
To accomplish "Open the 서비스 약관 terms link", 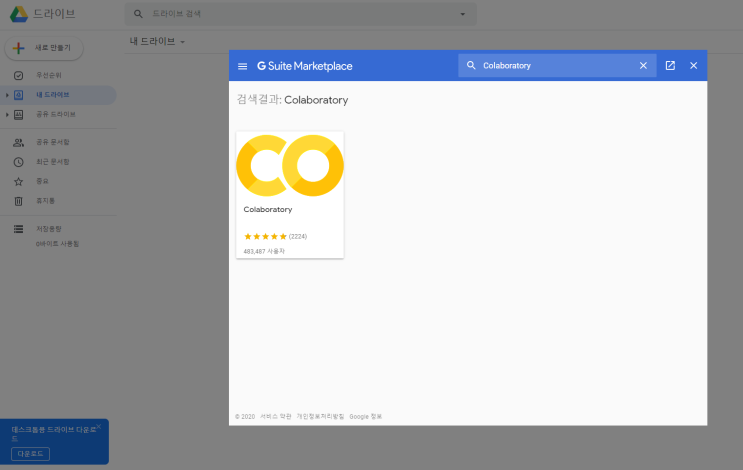I will (x=275, y=416).
